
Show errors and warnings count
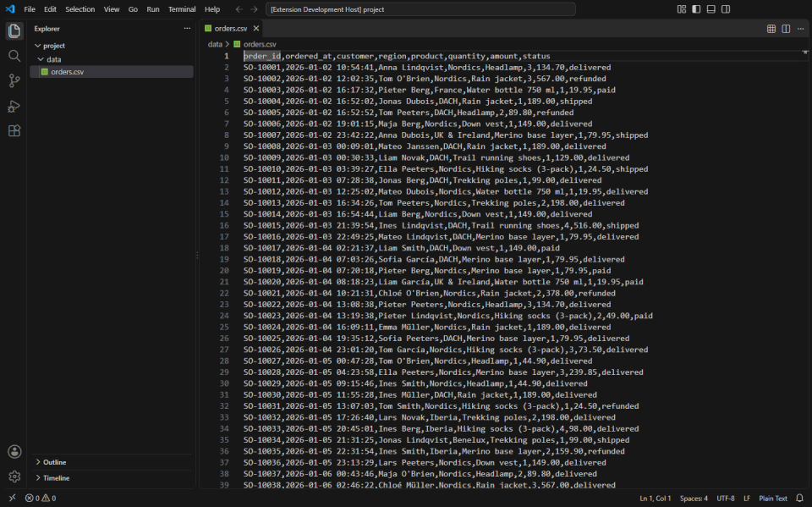41,499
